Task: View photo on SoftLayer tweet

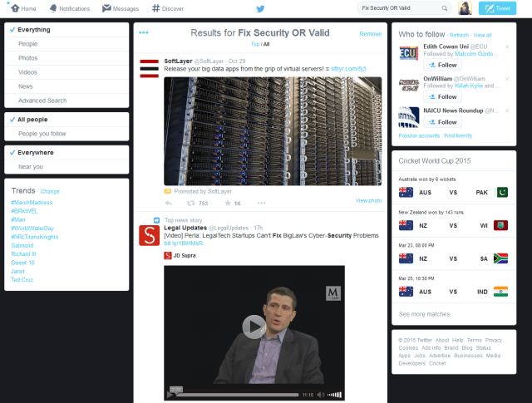Action: (x=368, y=201)
